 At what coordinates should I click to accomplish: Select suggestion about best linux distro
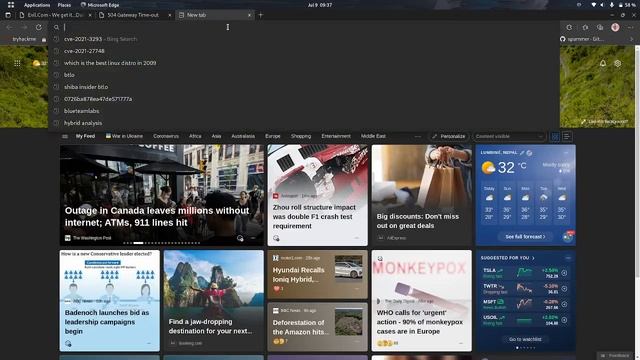coord(304,63)
